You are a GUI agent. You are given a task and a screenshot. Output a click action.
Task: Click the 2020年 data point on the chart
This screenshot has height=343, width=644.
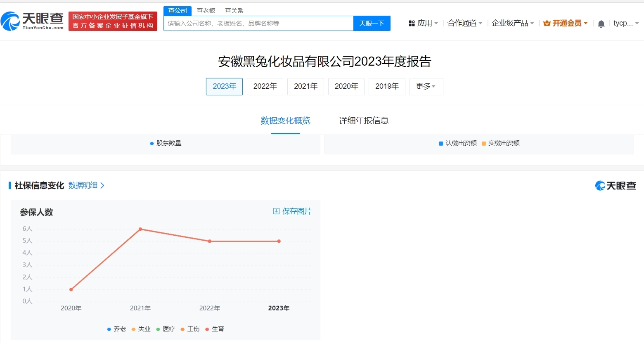click(71, 289)
